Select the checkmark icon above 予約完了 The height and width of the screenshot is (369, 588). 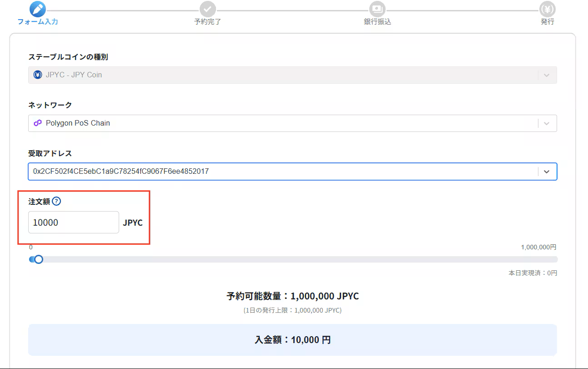tap(207, 10)
